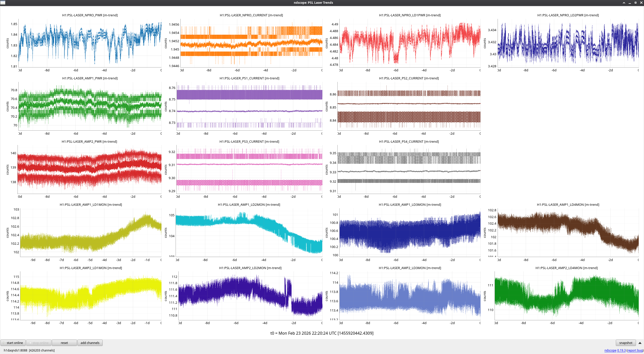Minimize the ndscope window
644x354 pixels.
tap(630, 3)
